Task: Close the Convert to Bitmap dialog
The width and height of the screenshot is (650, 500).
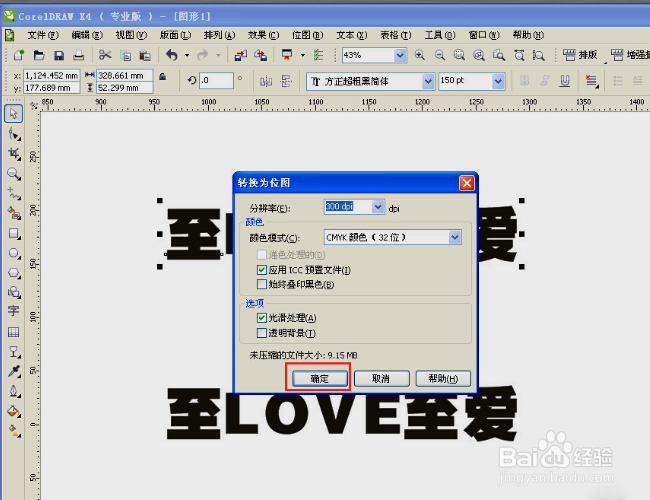Action: pyautogui.click(x=467, y=183)
